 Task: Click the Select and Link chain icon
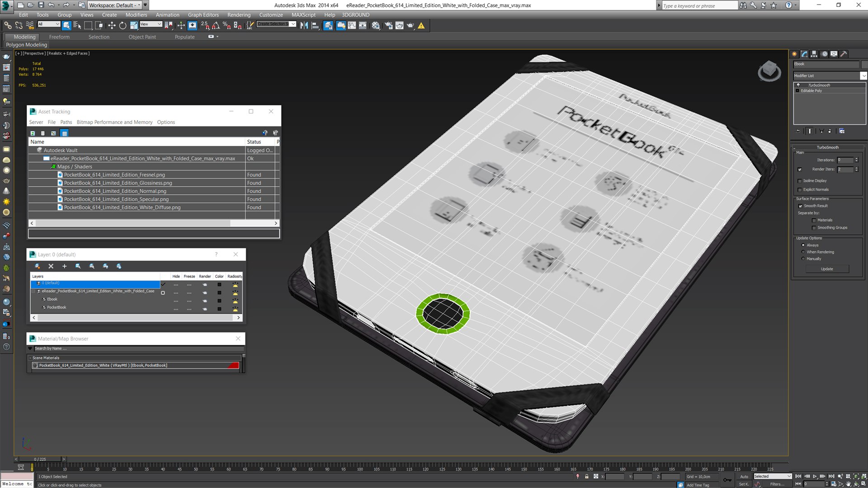(x=8, y=25)
